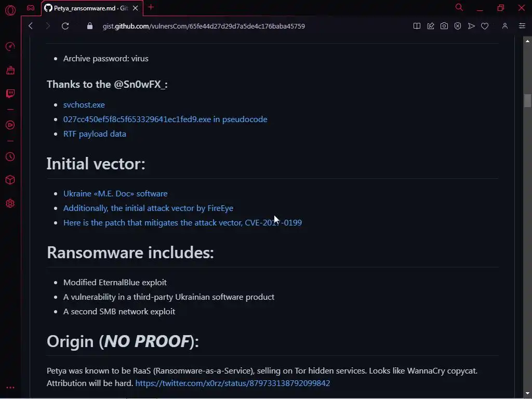Click the send to My Flow icon
This screenshot has height=399, width=532.
coord(471,26)
